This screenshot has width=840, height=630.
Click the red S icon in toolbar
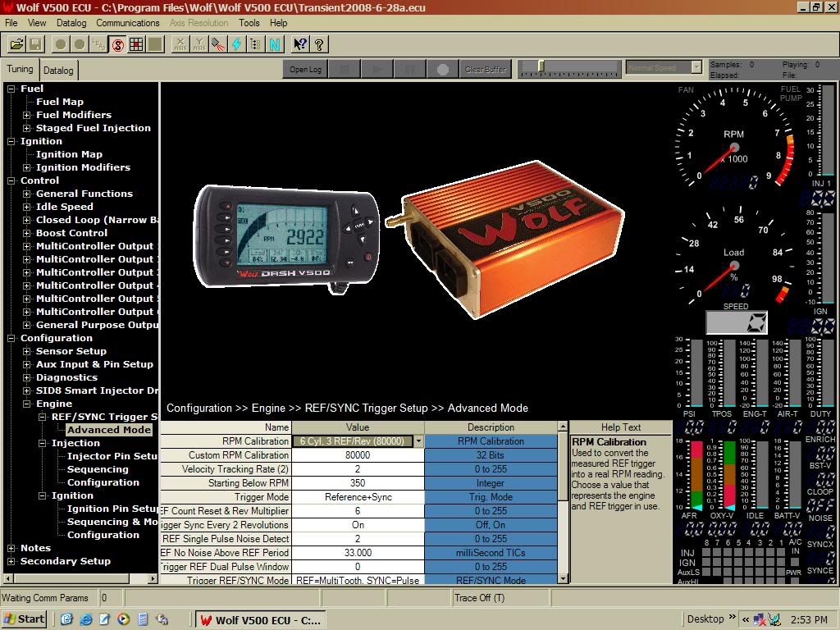tap(117, 44)
